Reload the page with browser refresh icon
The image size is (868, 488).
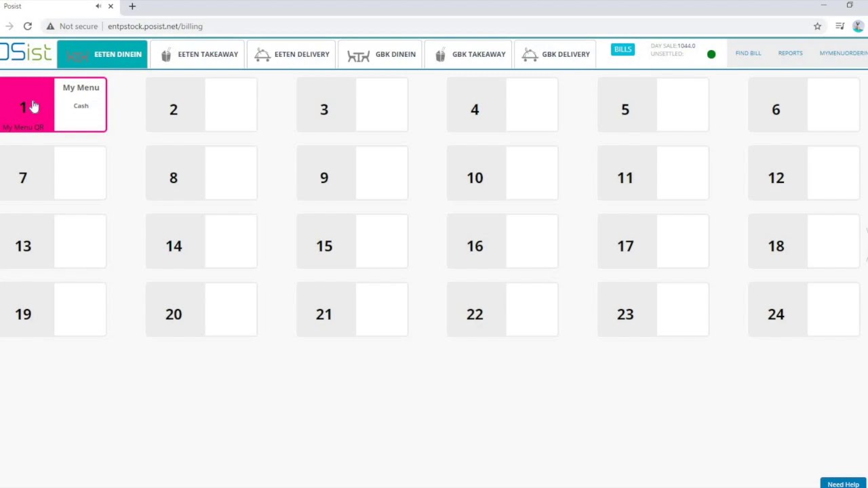(27, 26)
